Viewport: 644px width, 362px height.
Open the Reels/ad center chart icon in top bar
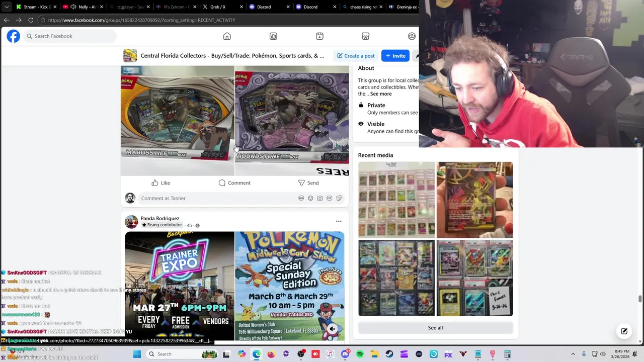pos(273,36)
